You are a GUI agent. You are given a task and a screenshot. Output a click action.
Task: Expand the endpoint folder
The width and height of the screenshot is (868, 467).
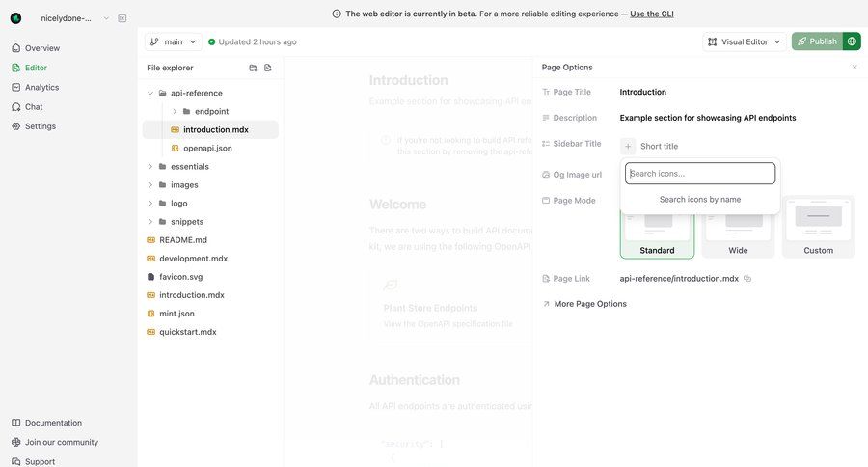pyautogui.click(x=175, y=111)
